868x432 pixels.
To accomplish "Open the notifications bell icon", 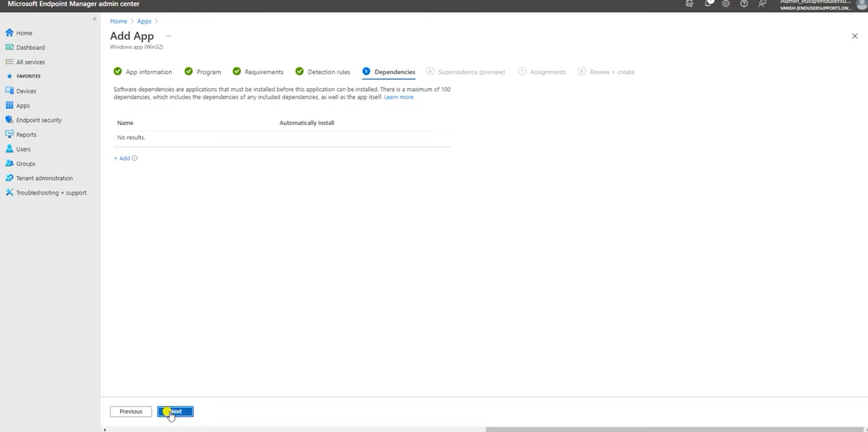I will [x=708, y=3].
